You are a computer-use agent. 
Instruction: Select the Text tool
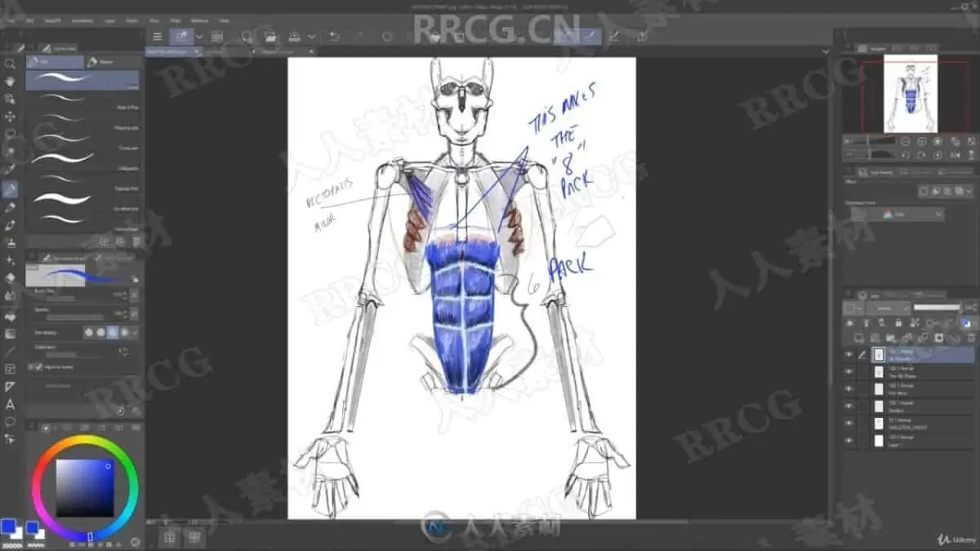click(x=10, y=404)
